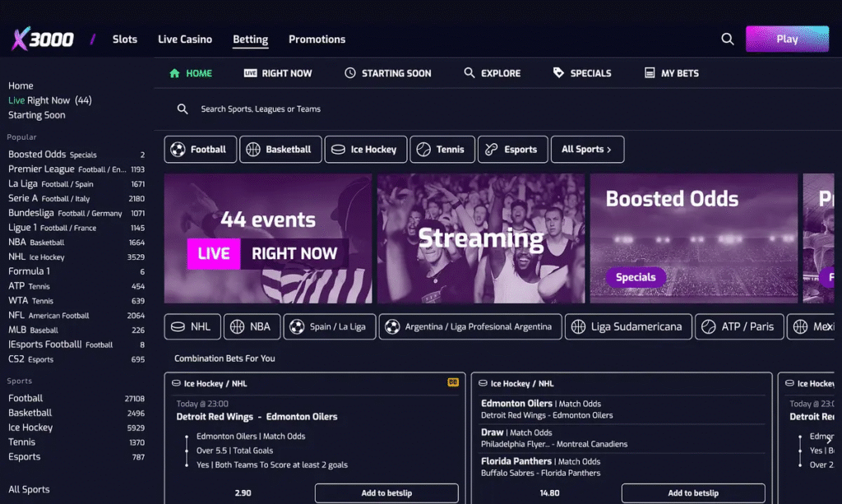Viewport: 842px width, 504px height.
Task: Pick the Tennis sport chip
Action: click(442, 150)
